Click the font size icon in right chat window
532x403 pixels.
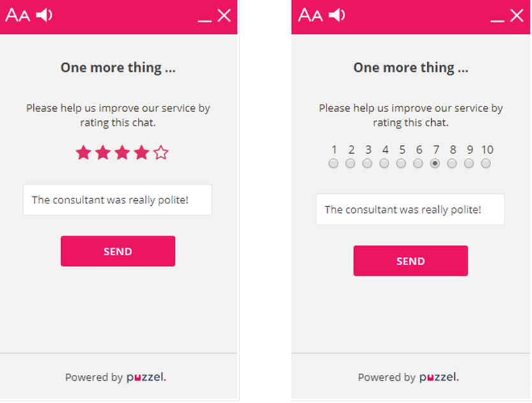pos(311,15)
